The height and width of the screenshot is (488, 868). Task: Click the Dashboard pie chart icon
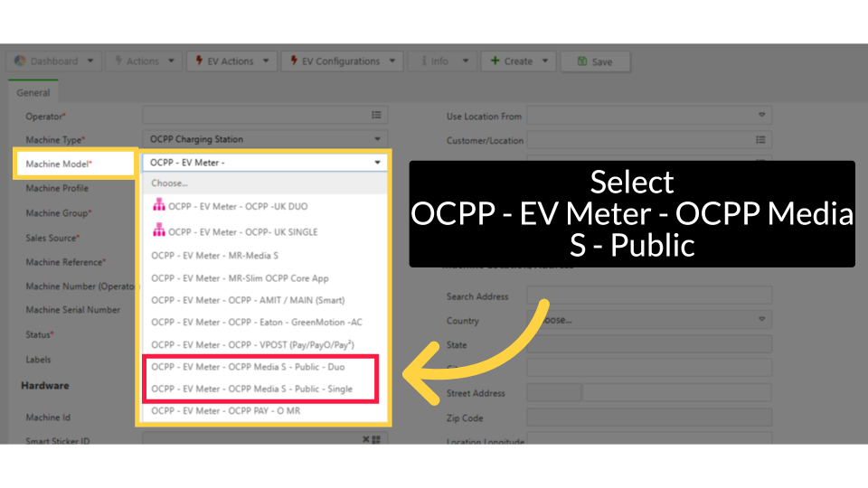coord(21,61)
